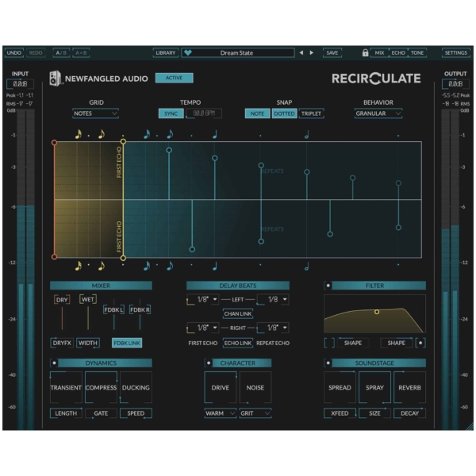This screenshot has height=476, width=476.
Task: Toggle DOTTED snap option
Action: point(284,113)
